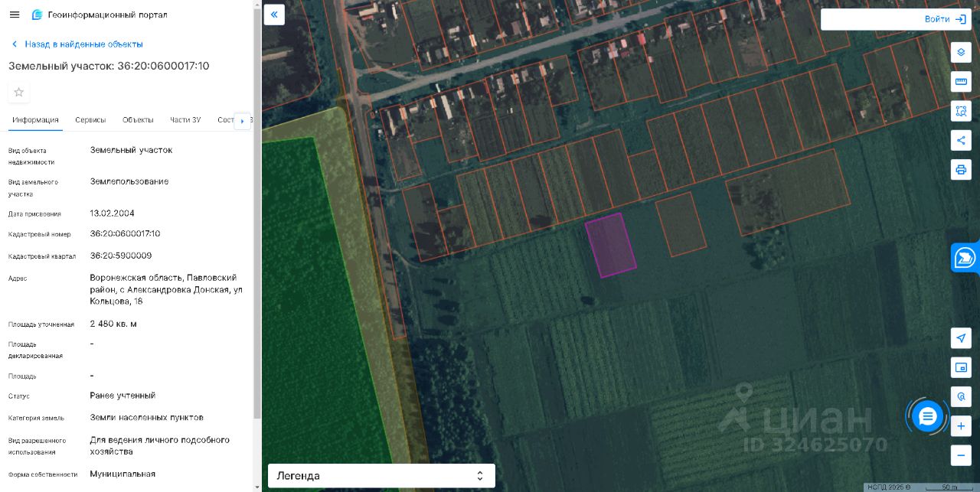Open the chat assistant bubble
The height and width of the screenshot is (492, 980).
pos(927,416)
